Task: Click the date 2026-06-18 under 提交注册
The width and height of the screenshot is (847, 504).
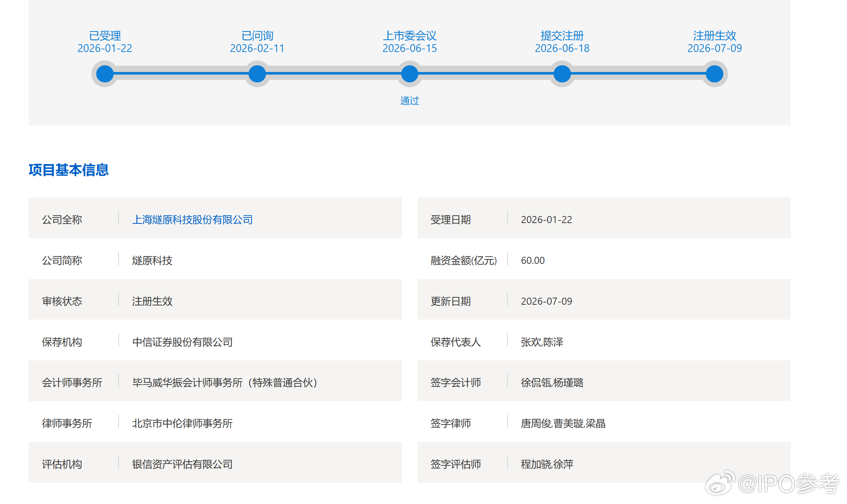Action: (562, 48)
